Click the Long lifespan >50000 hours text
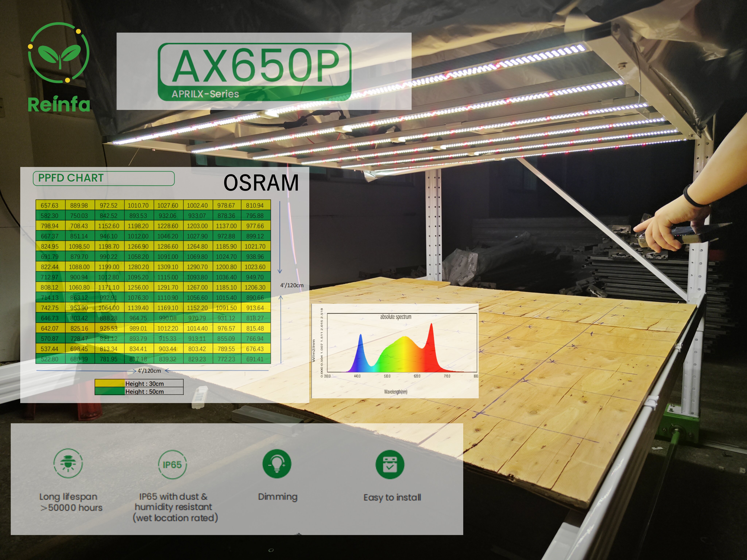The height and width of the screenshot is (560, 747). pyautogui.click(x=71, y=502)
